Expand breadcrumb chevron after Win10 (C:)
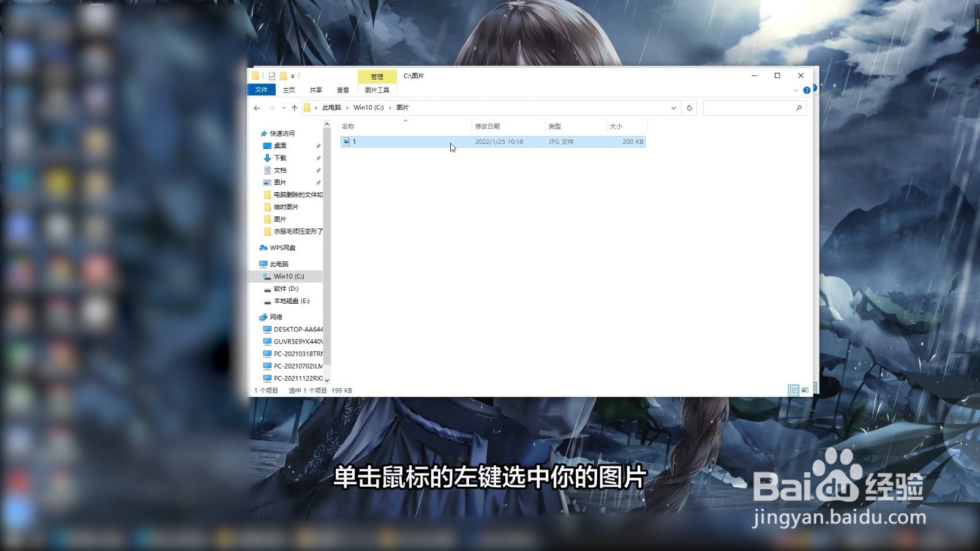The height and width of the screenshot is (551, 980). (x=390, y=108)
